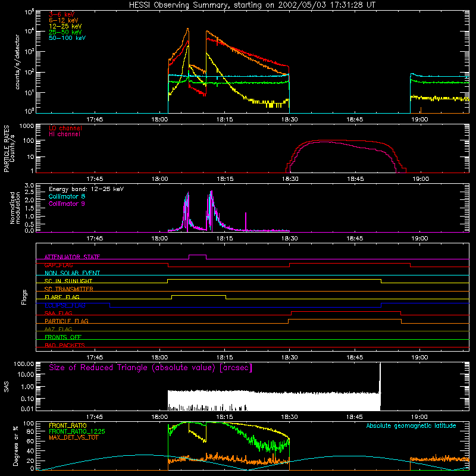Click the Degrees or % axis label
476x476 pixels.
pyautogui.click(x=15, y=446)
